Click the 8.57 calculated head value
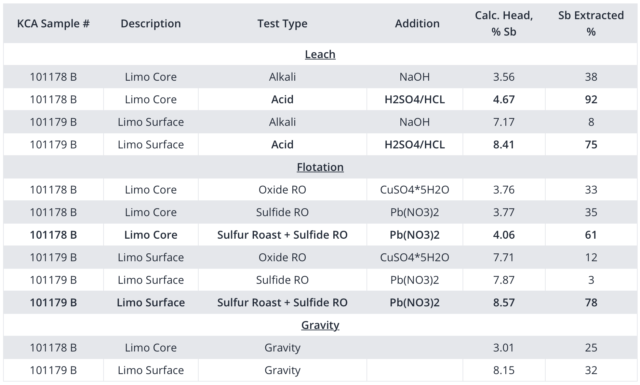Image resolution: width=640 pixels, height=385 pixels. 504,303
